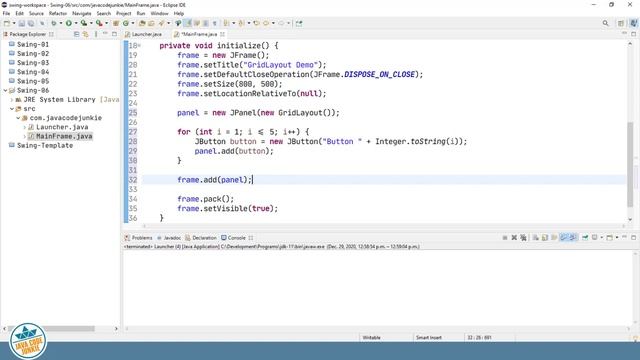Switch to Launcher.java editor tab
This screenshot has width=640, height=360.
coord(144,34)
